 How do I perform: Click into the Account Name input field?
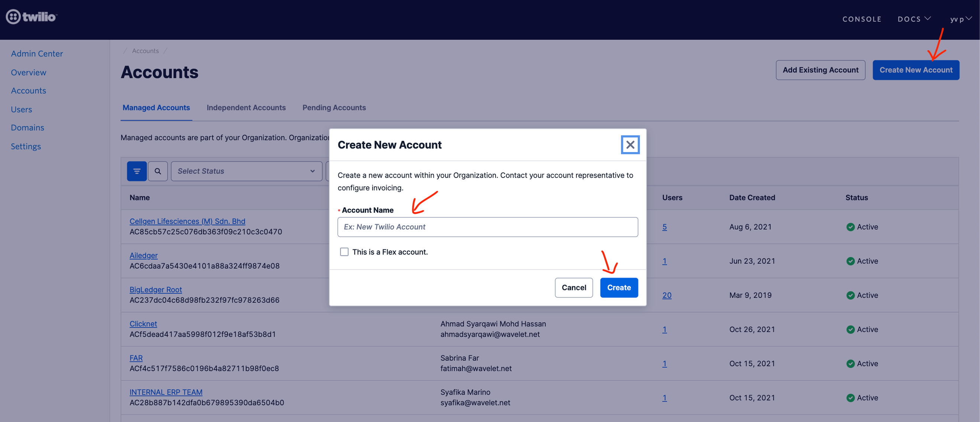click(487, 227)
